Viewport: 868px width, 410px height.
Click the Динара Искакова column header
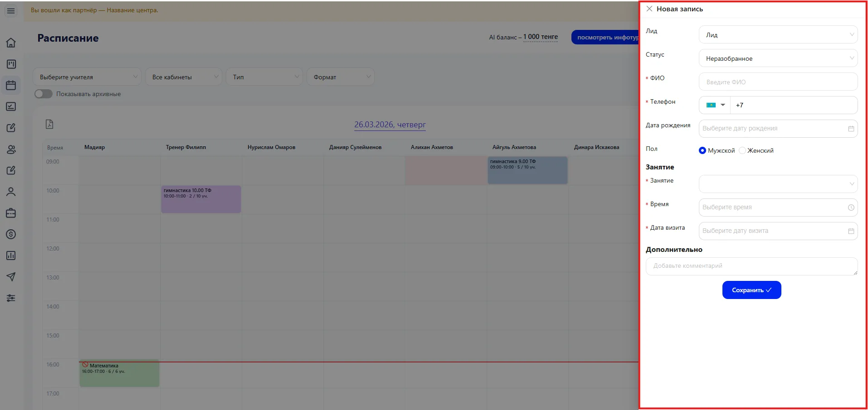pyautogui.click(x=596, y=147)
